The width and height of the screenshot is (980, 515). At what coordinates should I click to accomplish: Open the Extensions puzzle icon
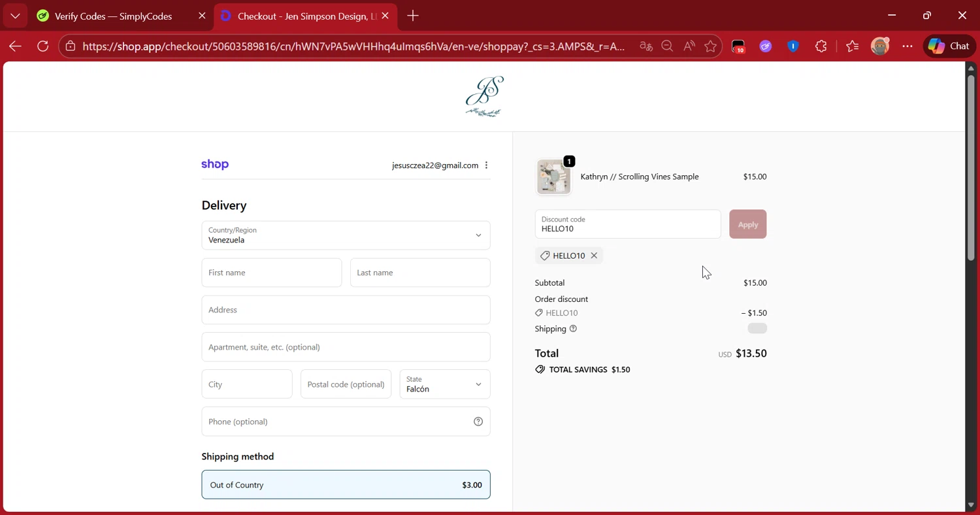tap(821, 46)
